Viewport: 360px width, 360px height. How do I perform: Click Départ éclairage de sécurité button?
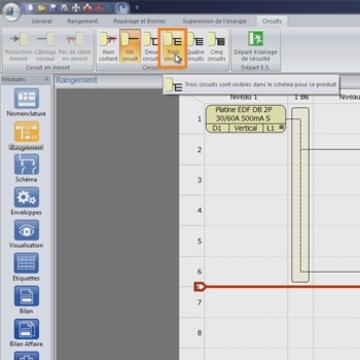256,46
